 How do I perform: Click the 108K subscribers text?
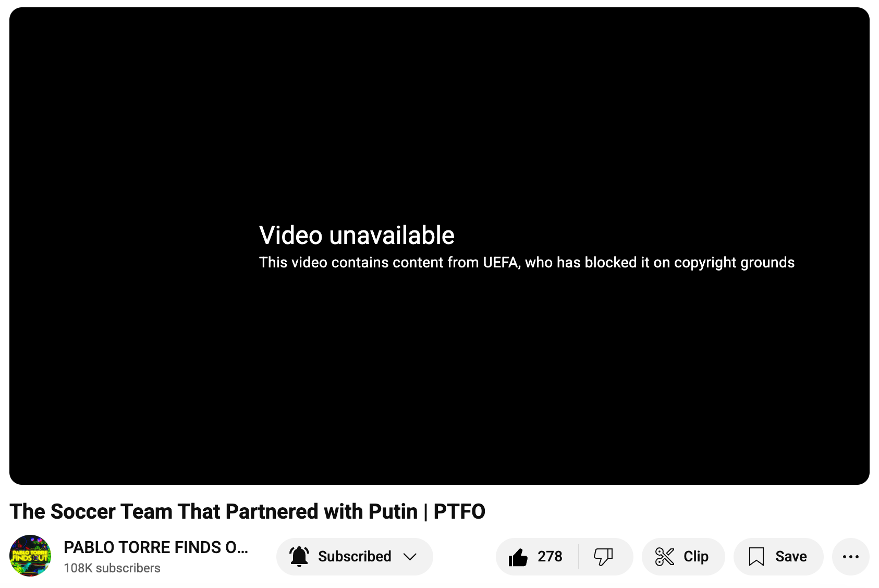(x=112, y=568)
